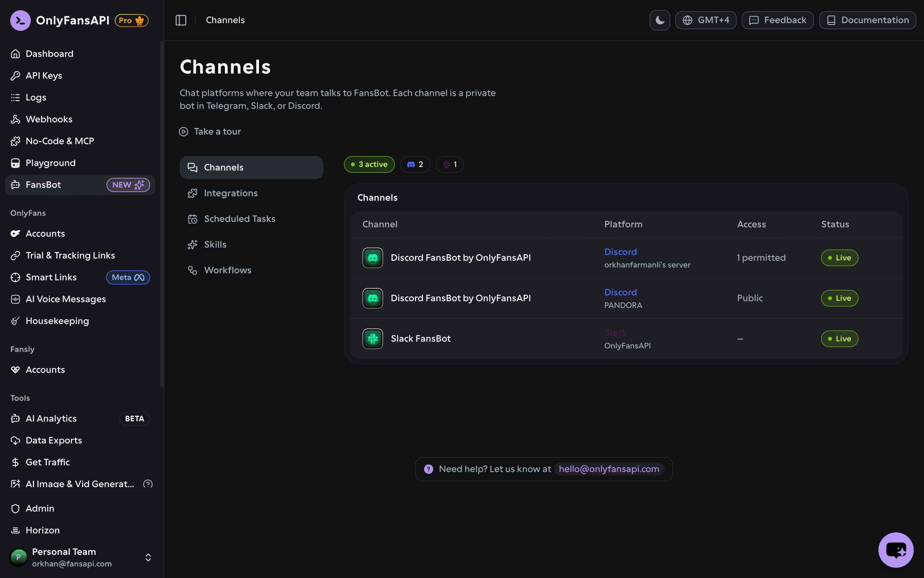Select FansBot in the sidebar
This screenshot has width=924, height=578.
click(80, 185)
